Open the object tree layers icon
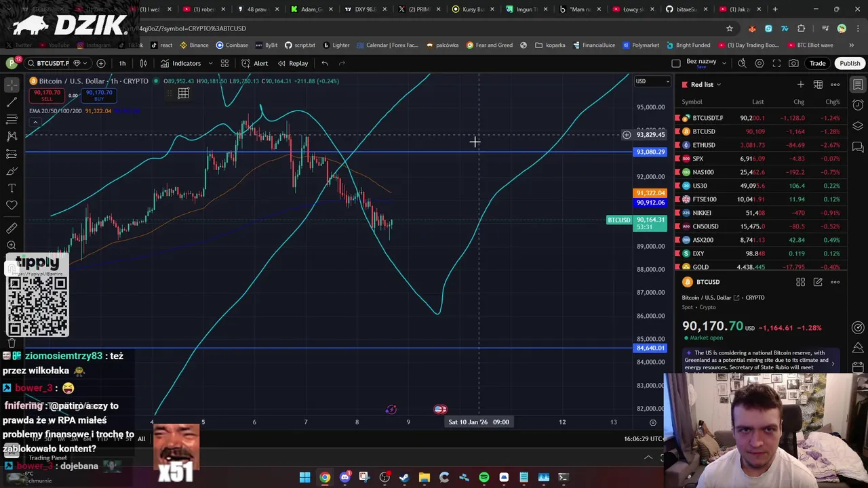The width and height of the screenshot is (868, 488). (x=858, y=126)
